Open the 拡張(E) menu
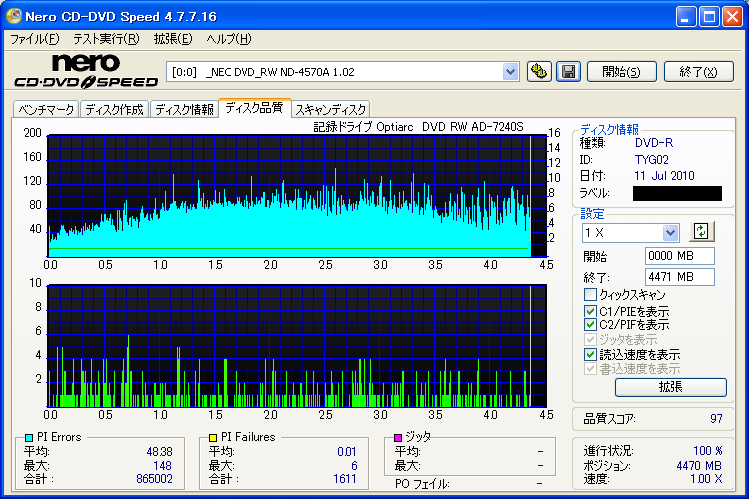 tap(173, 39)
